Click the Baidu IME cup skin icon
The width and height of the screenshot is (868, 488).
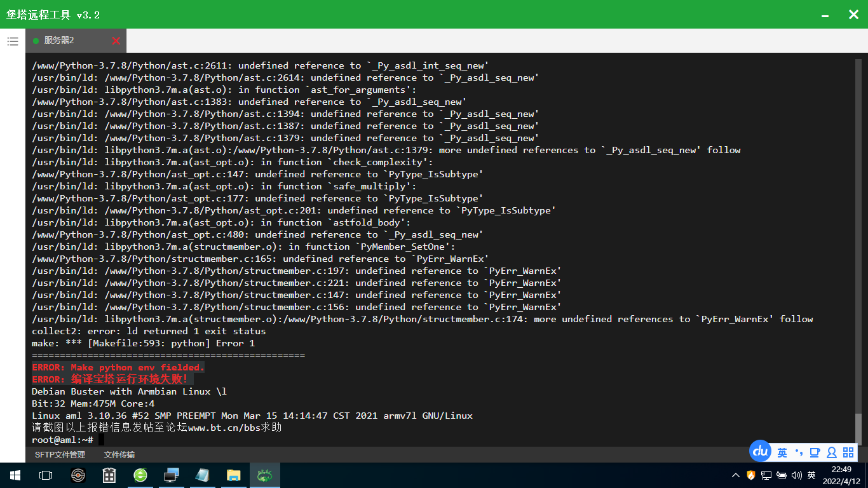click(815, 452)
